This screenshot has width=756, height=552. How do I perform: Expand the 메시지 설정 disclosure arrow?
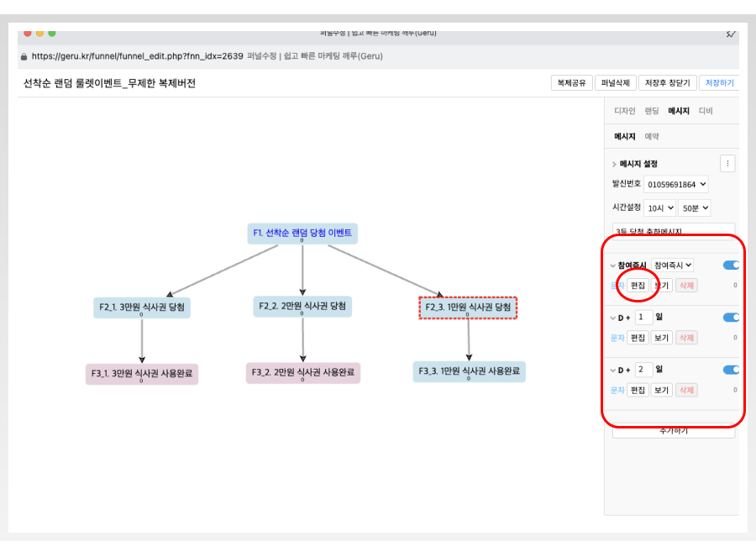click(614, 164)
